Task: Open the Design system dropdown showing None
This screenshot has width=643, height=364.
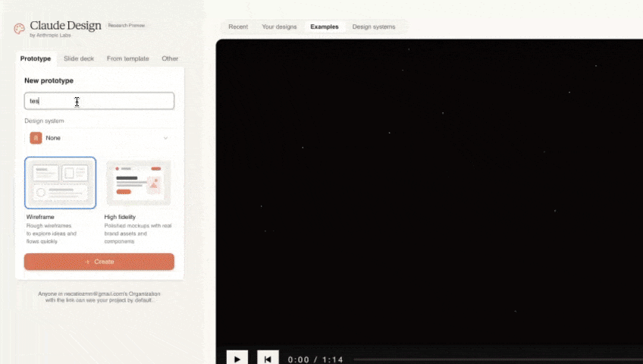Action: click(99, 138)
